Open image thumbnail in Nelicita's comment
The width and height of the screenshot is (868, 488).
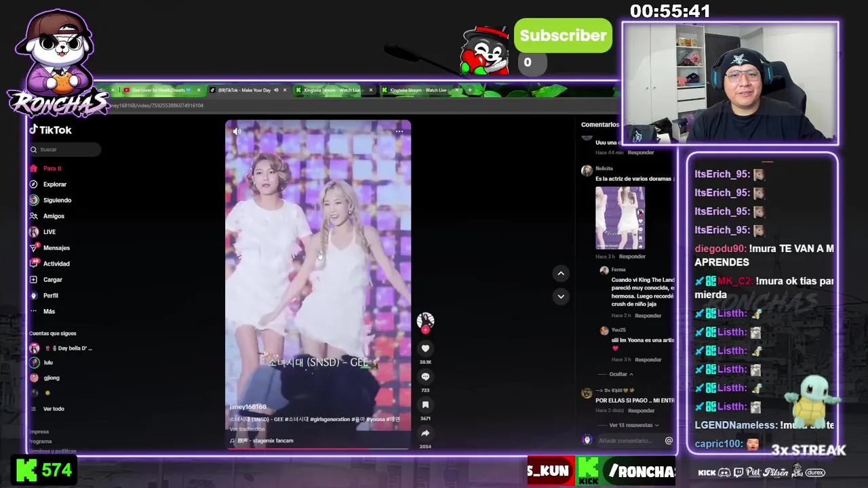tap(620, 218)
